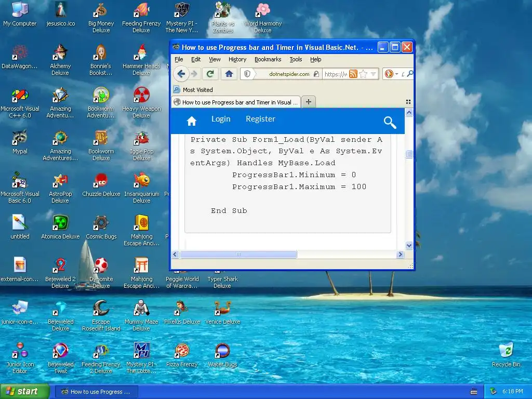The height and width of the screenshot is (399, 532).
Task: Click the home button in the browser toolbar
Action: 229,74
